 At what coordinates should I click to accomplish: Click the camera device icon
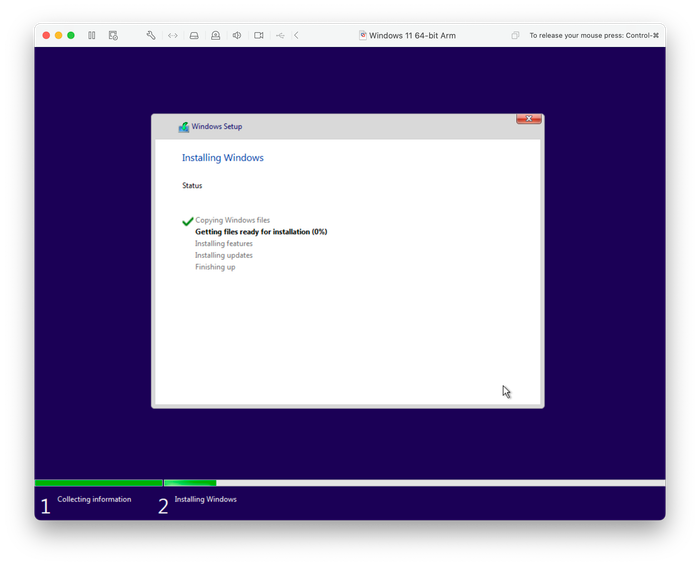click(x=259, y=35)
